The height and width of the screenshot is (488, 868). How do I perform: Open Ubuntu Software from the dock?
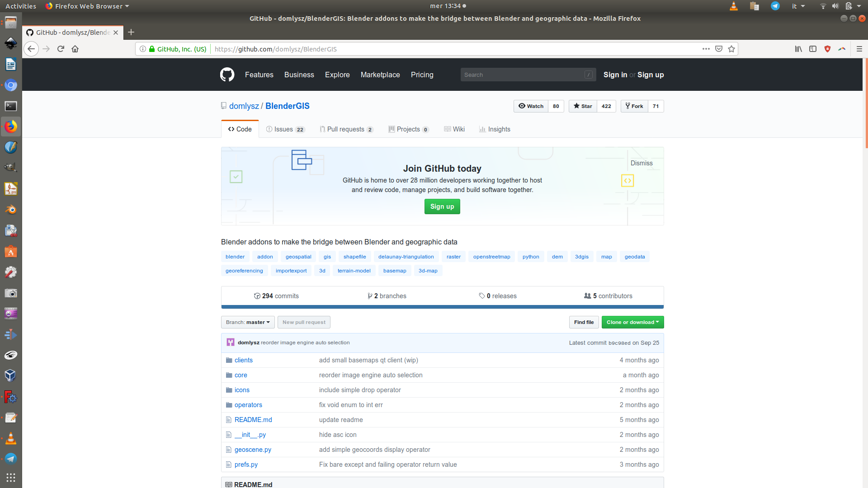(x=11, y=252)
